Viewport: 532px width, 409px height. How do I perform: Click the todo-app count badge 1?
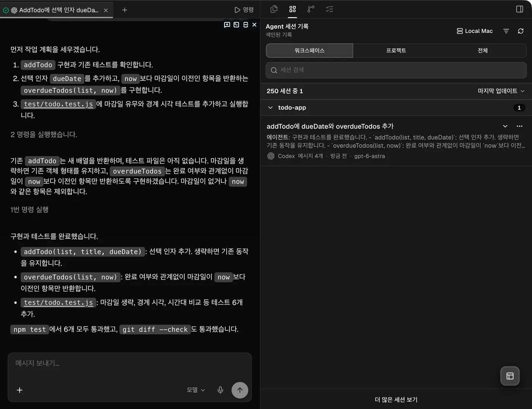pos(519,108)
